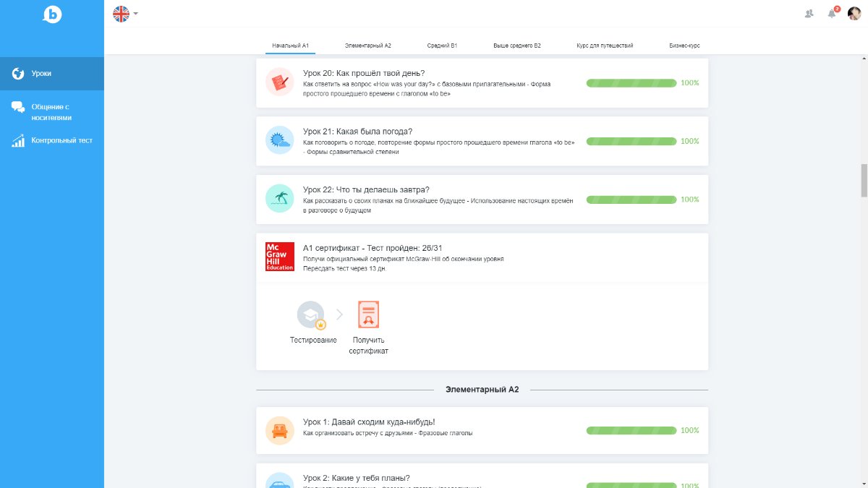Select Курс для путешествий tab

(x=605, y=46)
